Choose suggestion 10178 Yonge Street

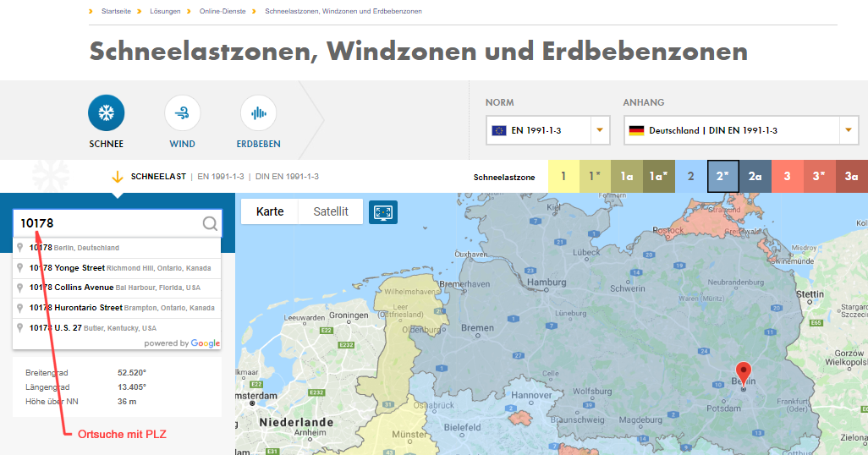[x=117, y=268]
